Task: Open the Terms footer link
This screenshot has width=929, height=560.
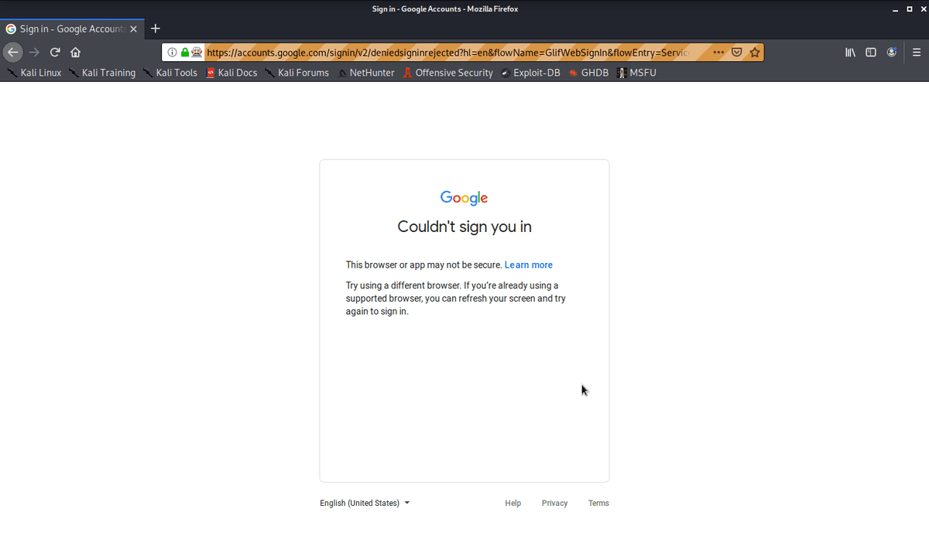Action: click(598, 503)
